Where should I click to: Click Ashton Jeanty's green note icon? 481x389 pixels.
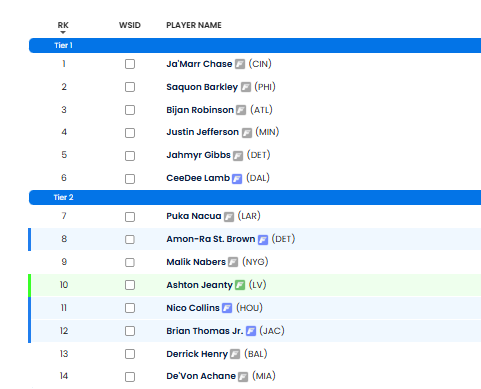point(240,285)
